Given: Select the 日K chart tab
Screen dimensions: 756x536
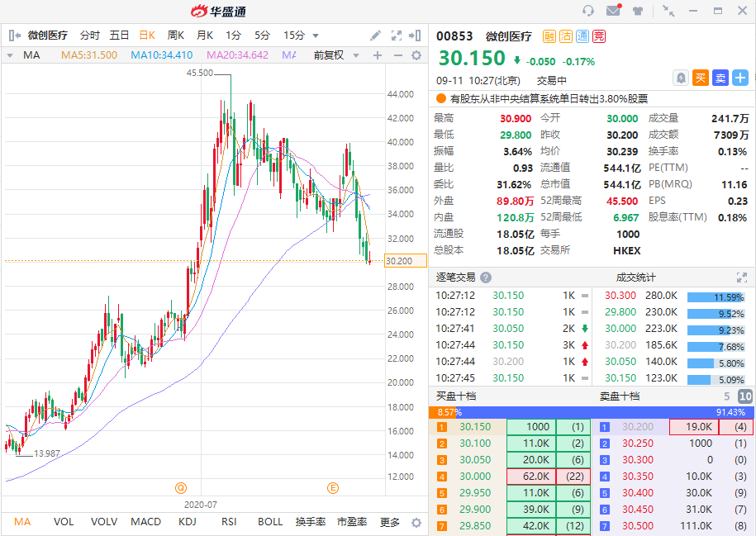Looking at the screenshot, I should [x=147, y=36].
